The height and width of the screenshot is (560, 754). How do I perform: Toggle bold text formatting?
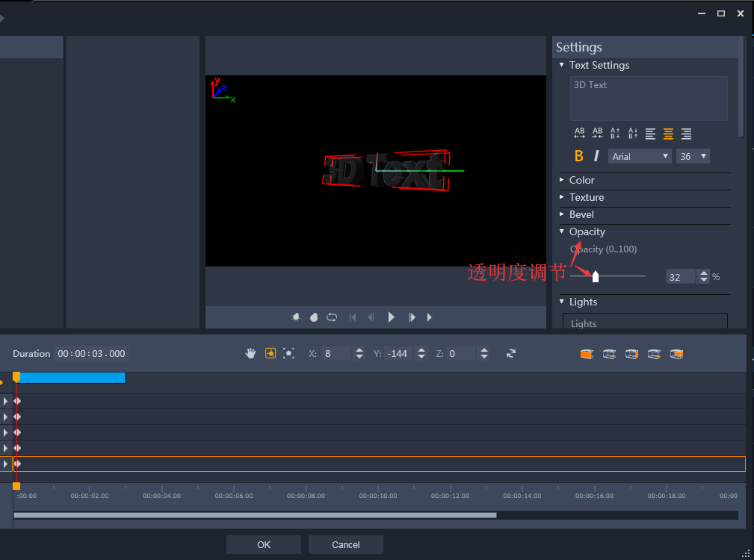[578, 156]
